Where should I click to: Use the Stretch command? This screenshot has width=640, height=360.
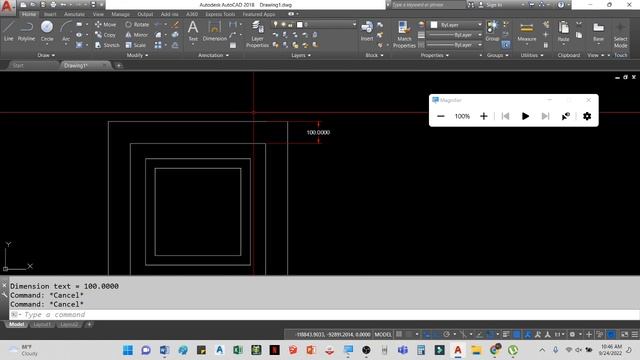click(x=107, y=45)
